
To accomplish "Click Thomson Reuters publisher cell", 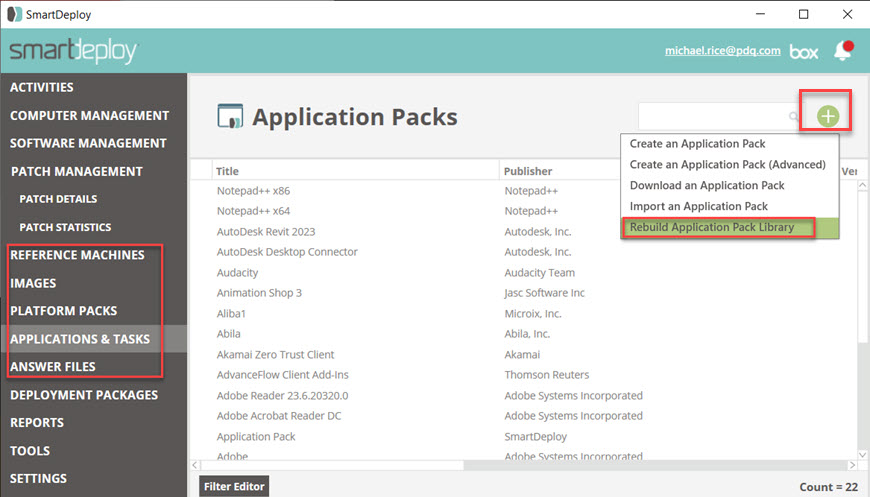I will pos(547,375).
